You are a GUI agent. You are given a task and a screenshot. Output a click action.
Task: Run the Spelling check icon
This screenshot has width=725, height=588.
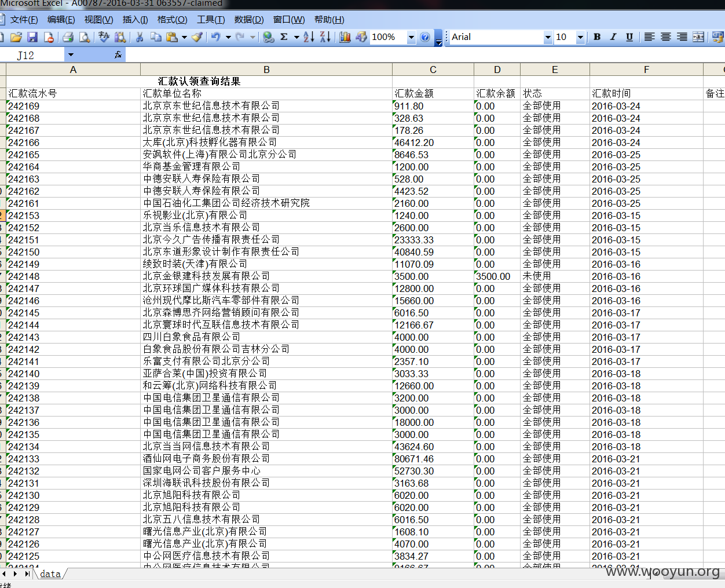pyautogui.click(x=104, y=37)
